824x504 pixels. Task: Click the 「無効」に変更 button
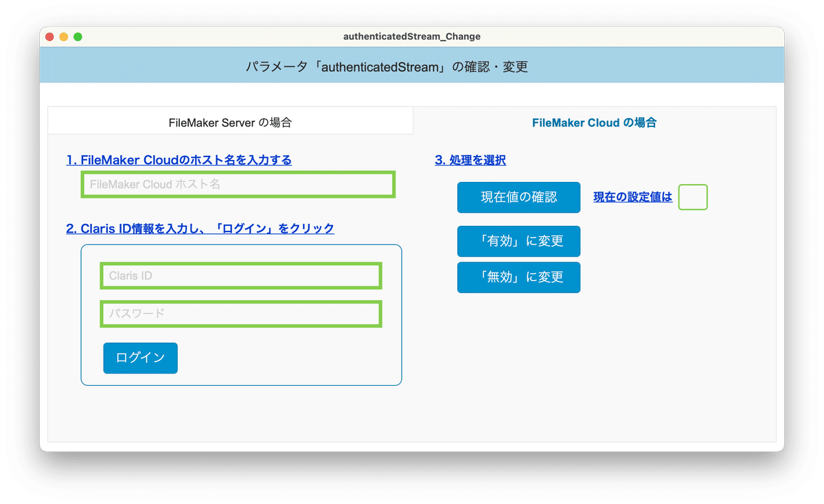coord(518,277)
